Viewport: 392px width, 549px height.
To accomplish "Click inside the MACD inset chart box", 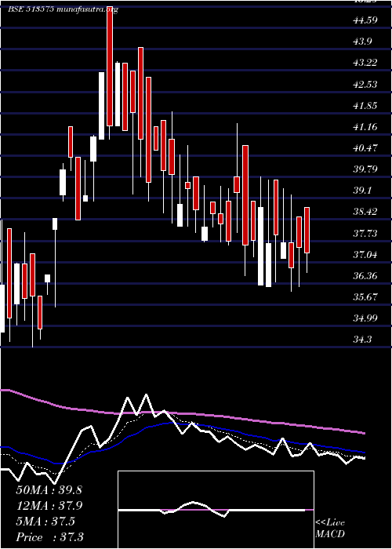I will point(216,510).
